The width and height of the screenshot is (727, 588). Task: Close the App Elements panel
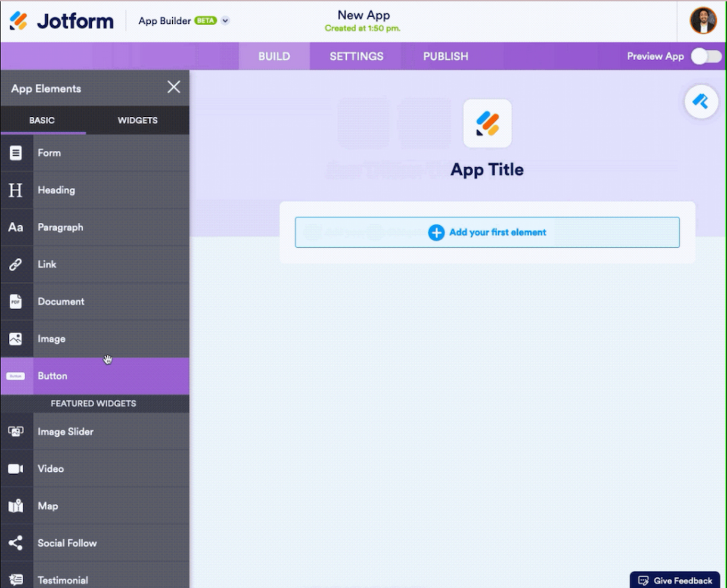173,87
